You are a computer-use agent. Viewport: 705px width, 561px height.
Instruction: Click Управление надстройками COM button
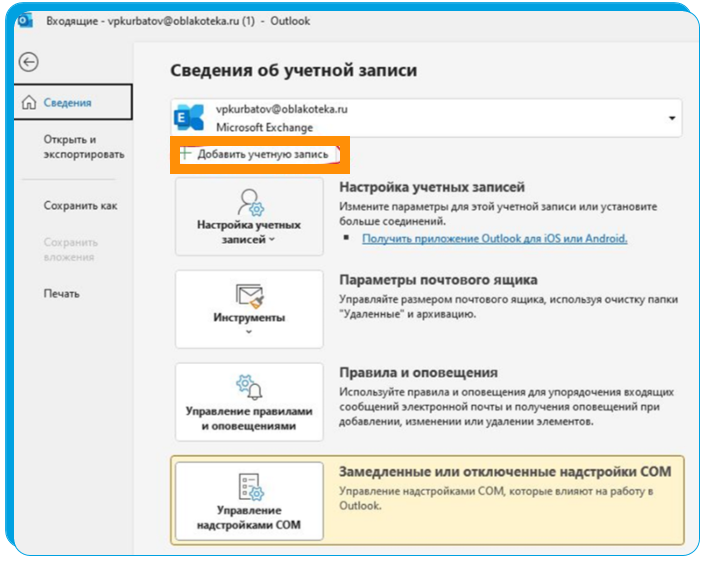point(249,501)
